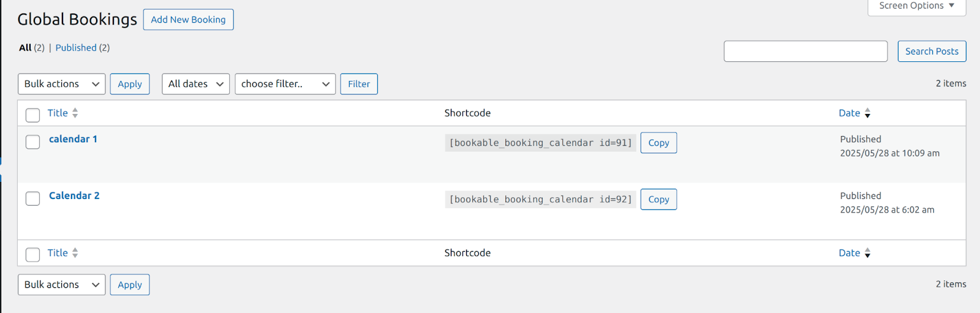This screenshot has width=980, height=313.
Task: Toggle select-all checkbox in table header
Action: click(x=33, y=115)
